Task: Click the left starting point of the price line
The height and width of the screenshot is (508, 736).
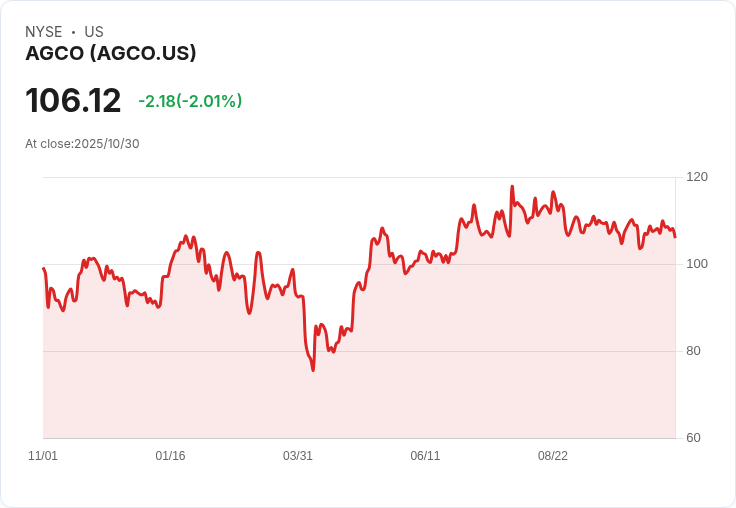Action: [43, 268]
